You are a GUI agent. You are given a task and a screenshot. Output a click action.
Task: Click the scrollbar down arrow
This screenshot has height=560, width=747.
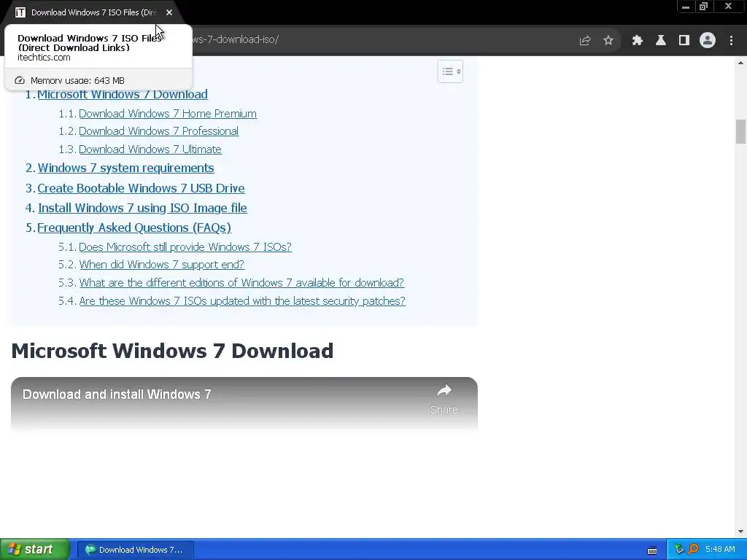click(x=741, y=532)
